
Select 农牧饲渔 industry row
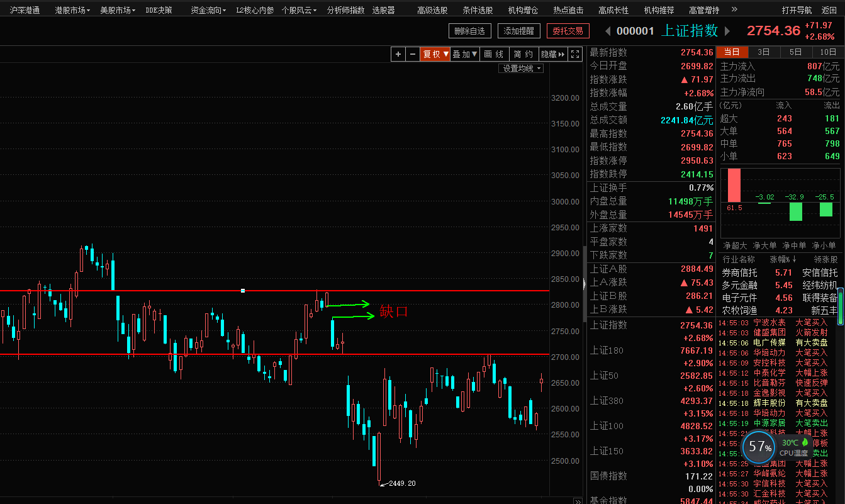point(779,310)
